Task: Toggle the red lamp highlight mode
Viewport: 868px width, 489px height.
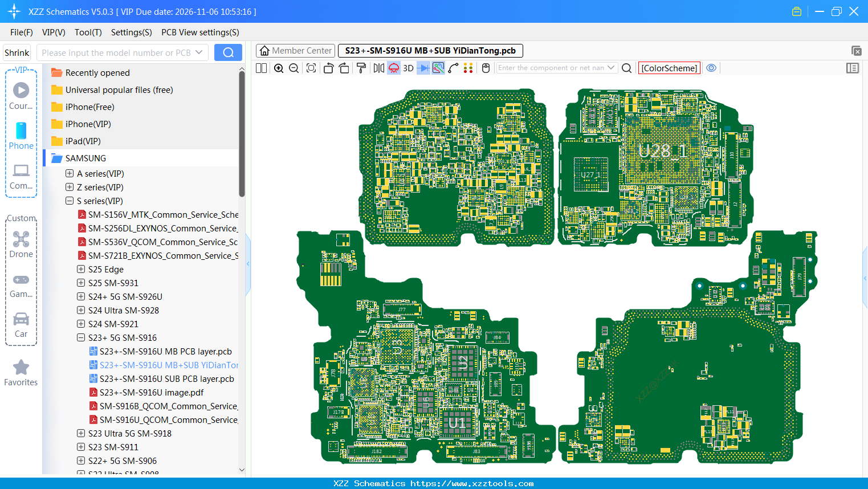Action: click(393, 68)
